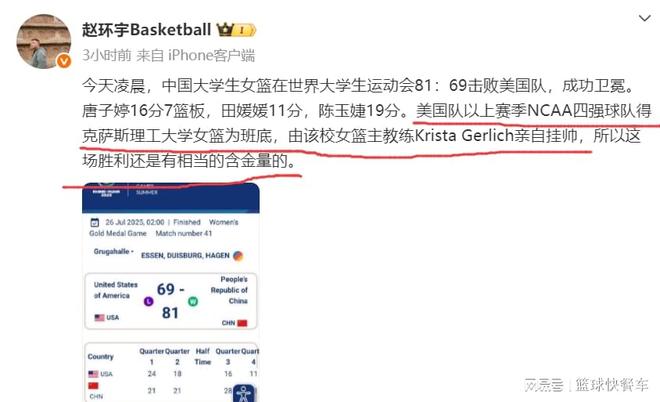
Task: Click the calendar icon beside 26 Jul 2025
Action: [95, 222]
